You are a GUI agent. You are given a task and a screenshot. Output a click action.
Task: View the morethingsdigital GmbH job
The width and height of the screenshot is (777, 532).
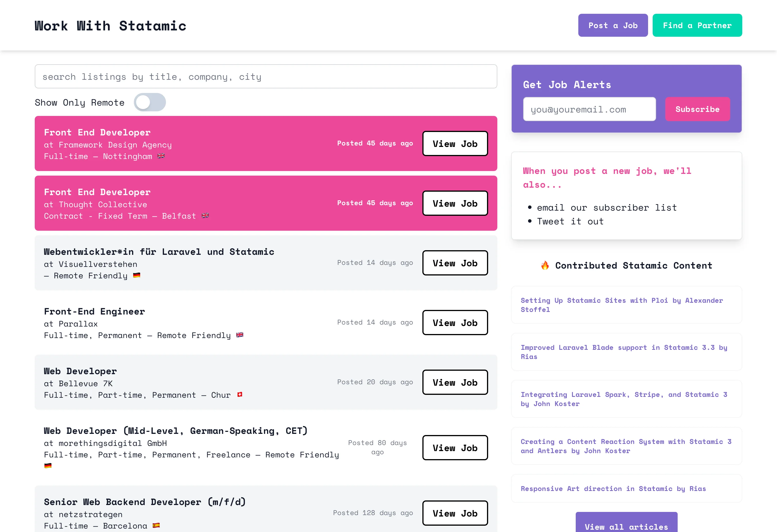click(455, 448)
